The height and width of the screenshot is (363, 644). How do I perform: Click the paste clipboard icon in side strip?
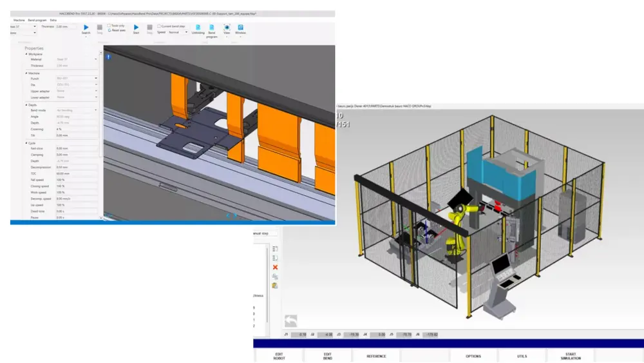click(x=275, y=285)
